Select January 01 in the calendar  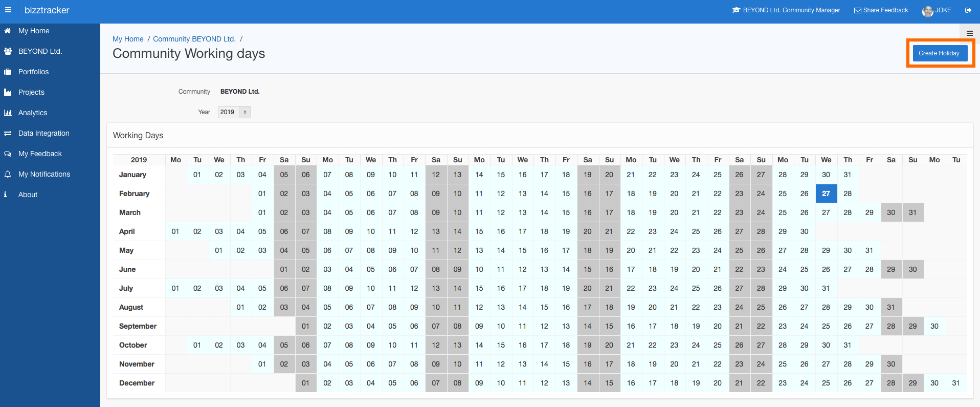[197, 175]
